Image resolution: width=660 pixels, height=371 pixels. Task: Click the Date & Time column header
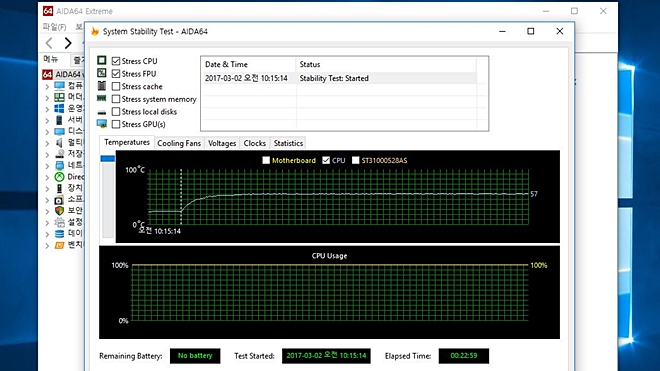(x=248, y=64)
